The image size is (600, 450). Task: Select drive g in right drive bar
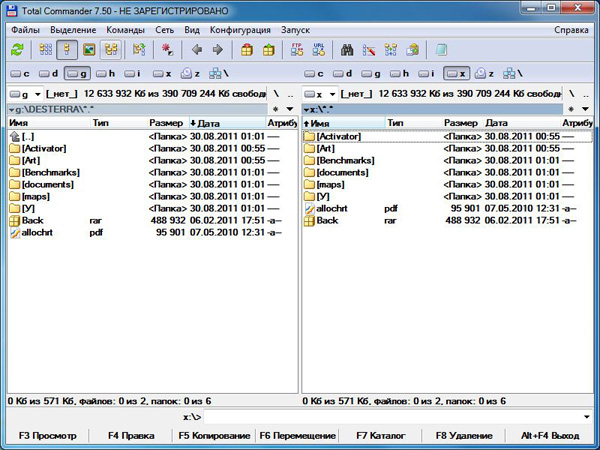371,73
